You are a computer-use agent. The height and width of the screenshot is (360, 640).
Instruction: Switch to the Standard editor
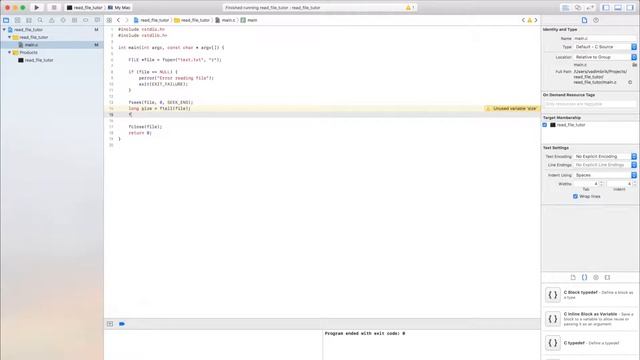click(566, 8)
